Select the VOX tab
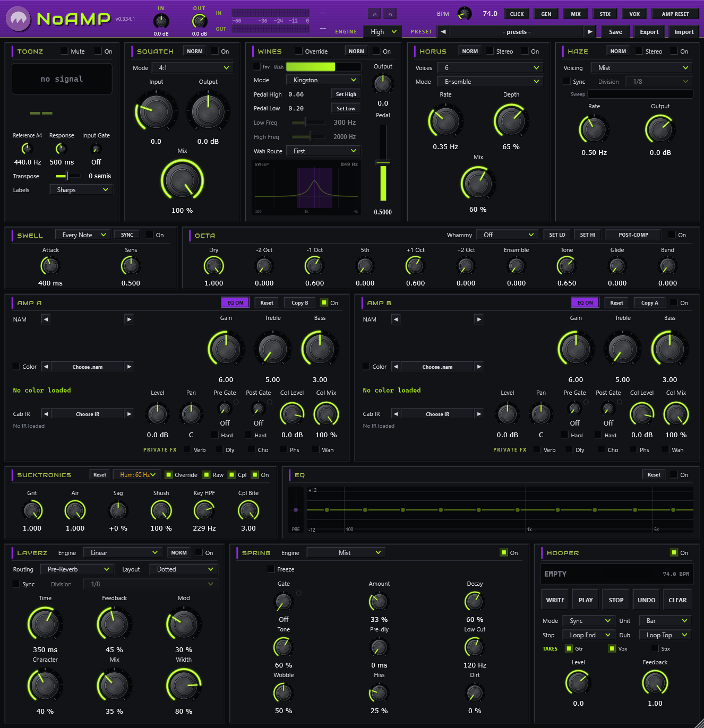 (x=634, y=14)
